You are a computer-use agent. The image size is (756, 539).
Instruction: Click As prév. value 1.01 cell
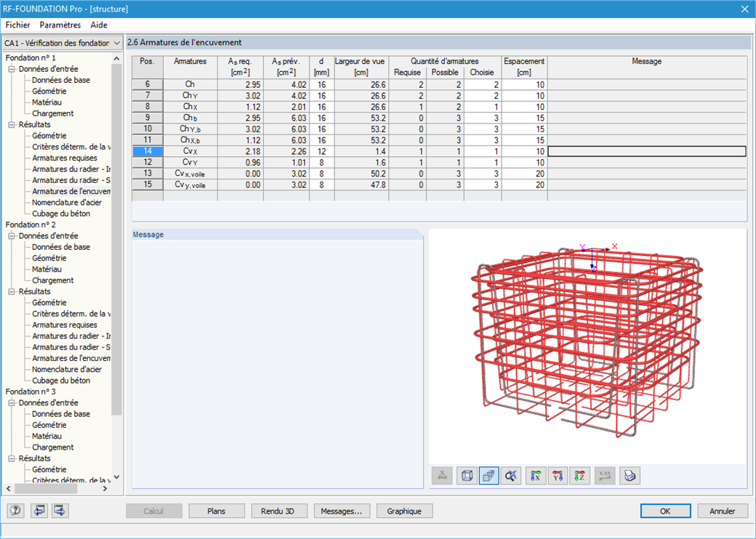tap(286, 162)
